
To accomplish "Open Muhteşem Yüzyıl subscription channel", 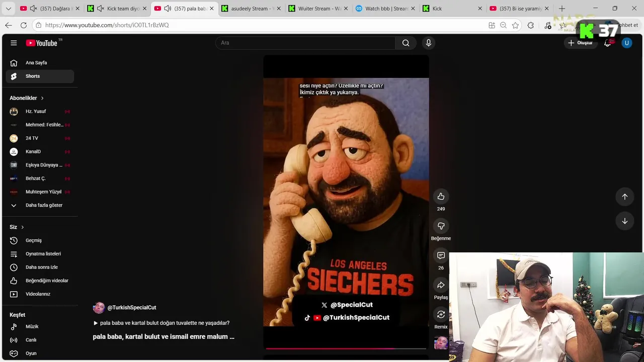I will 40,192.
